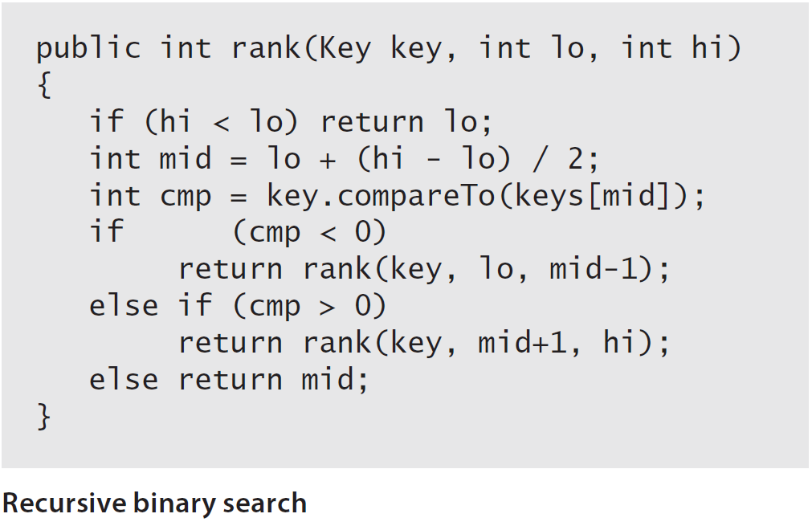Click the 'int lo' parameter in signature

pos(532,48)
